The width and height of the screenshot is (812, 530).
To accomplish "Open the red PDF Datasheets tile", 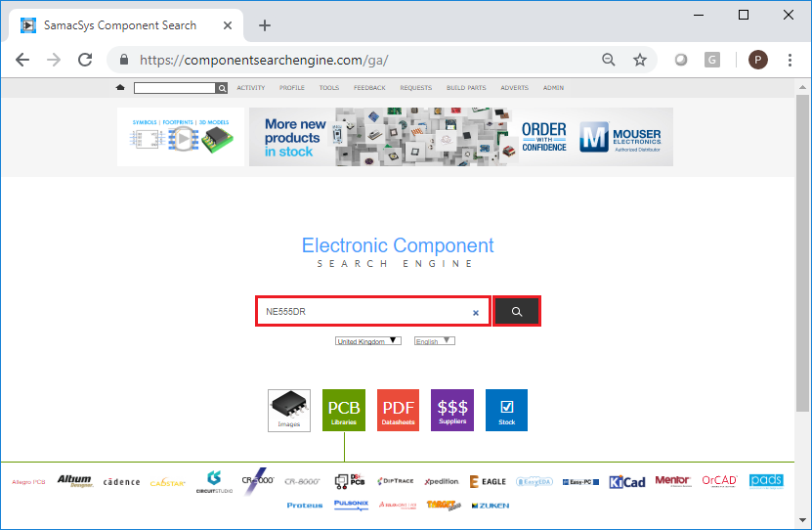I will coord(398,410).
